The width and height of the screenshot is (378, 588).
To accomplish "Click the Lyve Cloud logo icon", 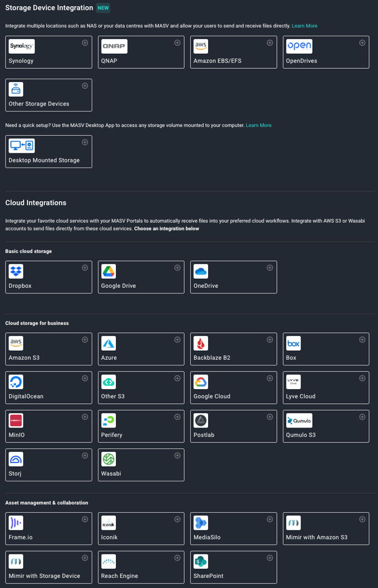I will [293, 382].
